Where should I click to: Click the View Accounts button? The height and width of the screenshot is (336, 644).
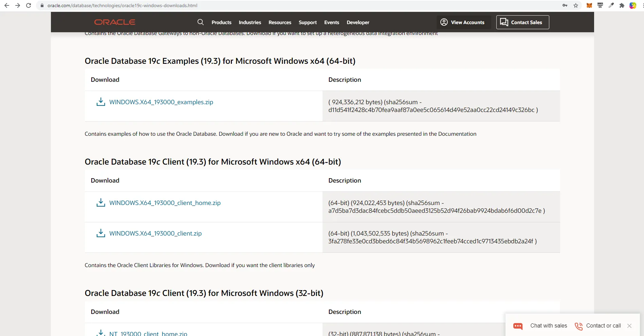pyautogui.click(x=462, y=22)
